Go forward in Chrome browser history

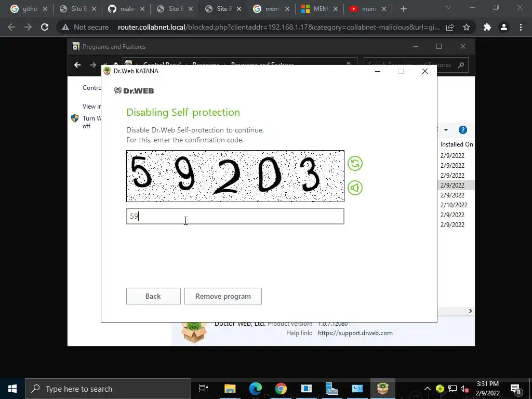(28, 27)
